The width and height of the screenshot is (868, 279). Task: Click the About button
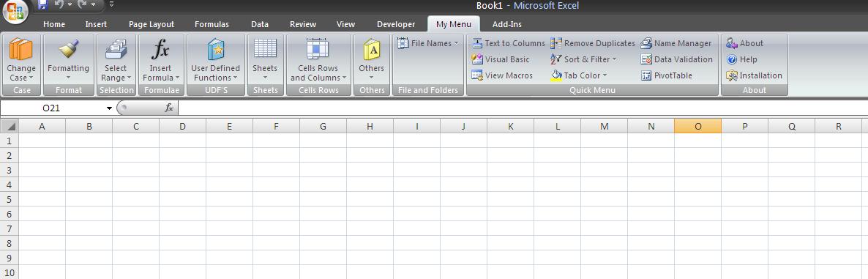tap(744, 43)
